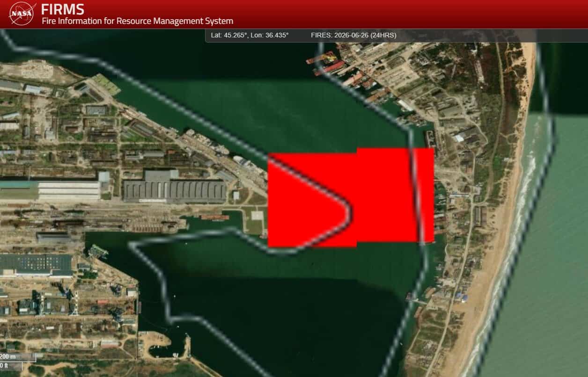588x377 pixels.
Task: Click the small orange vessel near the inner quay
Action: point(215,217)
